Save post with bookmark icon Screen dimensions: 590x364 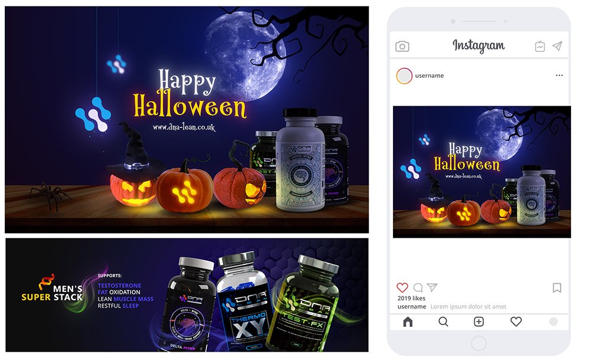[x=557, y=288]
